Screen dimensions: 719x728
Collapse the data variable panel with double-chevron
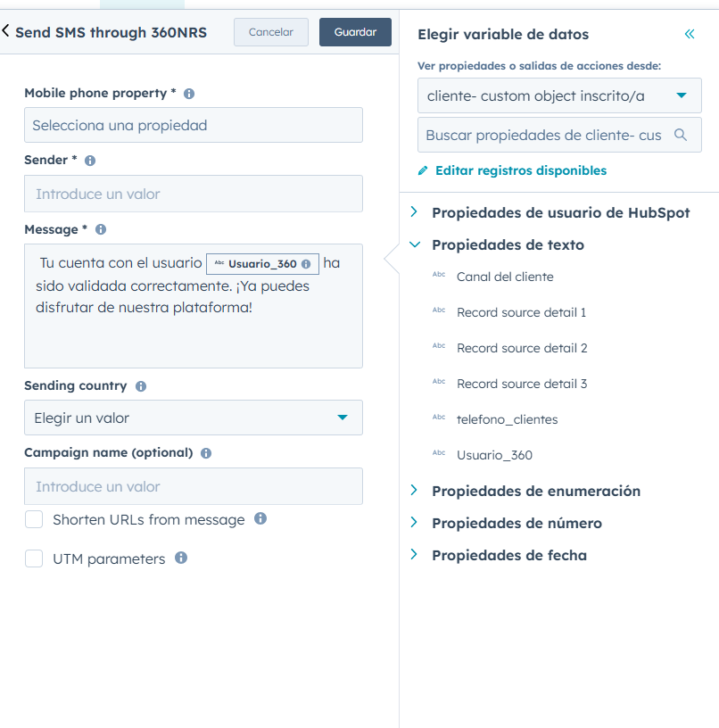[689, 34]
